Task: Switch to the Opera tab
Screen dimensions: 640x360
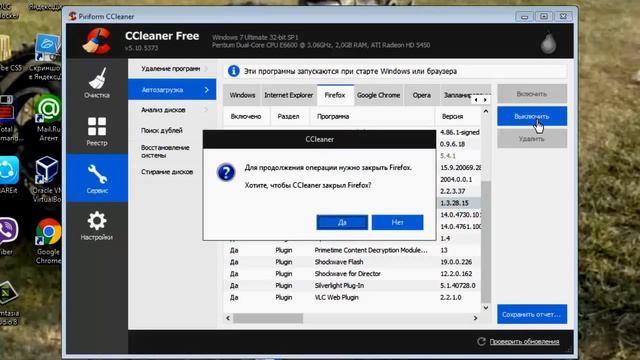Action: coord(422,95)
